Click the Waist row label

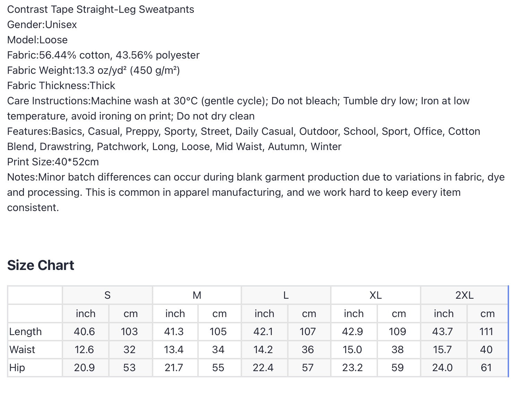coord(22,350)
